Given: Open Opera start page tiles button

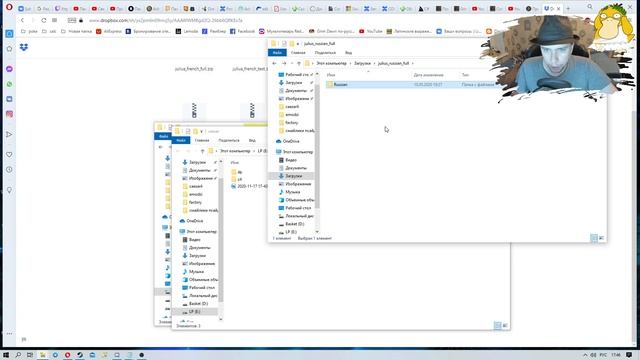Looking at the screenshot, I should click(x=54, y=20).
